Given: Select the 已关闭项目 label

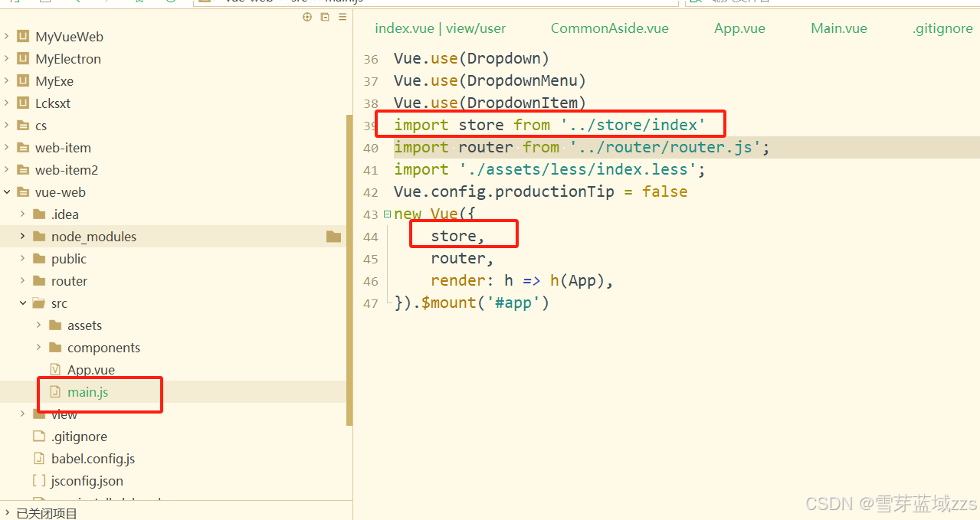Looking at the screenshot, I should tap(47, 513).
